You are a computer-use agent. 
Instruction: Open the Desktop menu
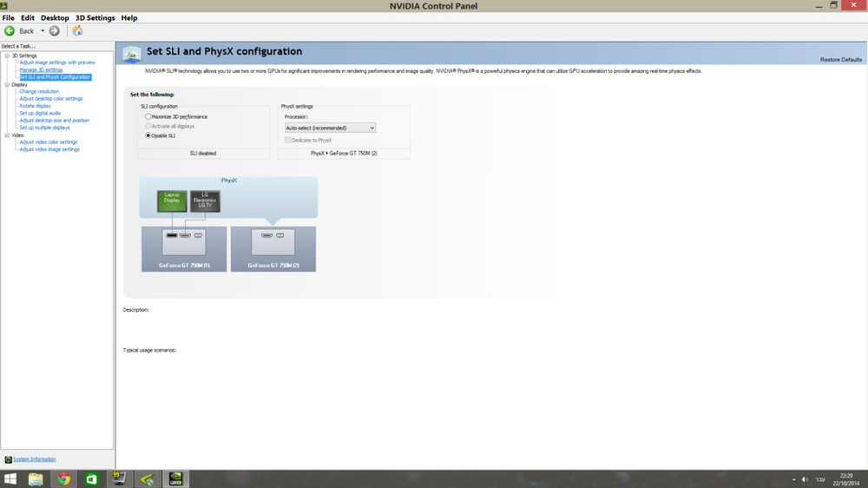click(x=55, y=17)
